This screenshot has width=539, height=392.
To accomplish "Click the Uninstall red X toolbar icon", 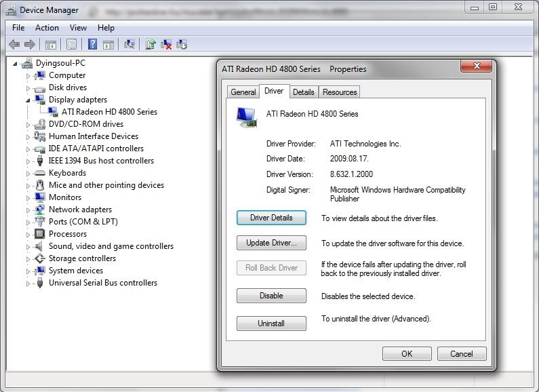I will pos(166,44).
